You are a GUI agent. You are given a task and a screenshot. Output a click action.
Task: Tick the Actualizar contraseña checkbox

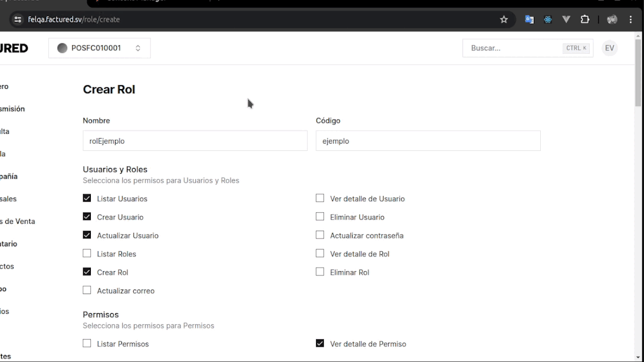tap(320, 235)
